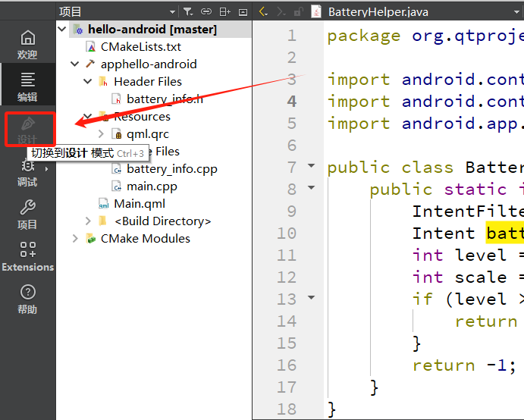Select main.cpp in the project tree

151,186
